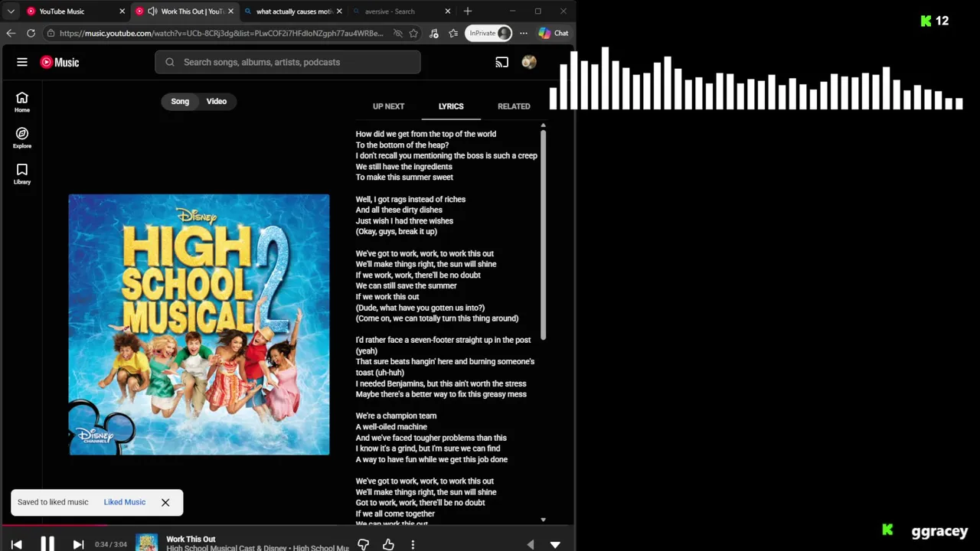This screenshot has width=980, height=551.
Task: Click lyric line 'To make this summer sweet'
Action: pyautogui.click(x=404, y=177)
